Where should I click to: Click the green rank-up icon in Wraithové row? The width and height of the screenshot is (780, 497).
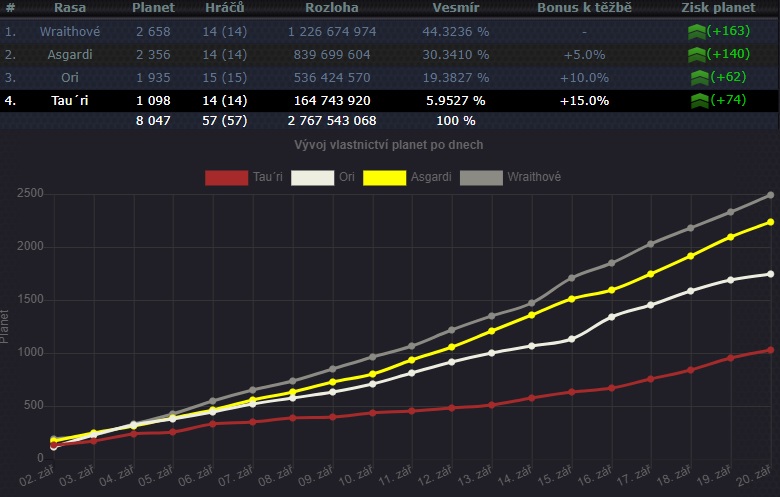[x=696, y=32]
